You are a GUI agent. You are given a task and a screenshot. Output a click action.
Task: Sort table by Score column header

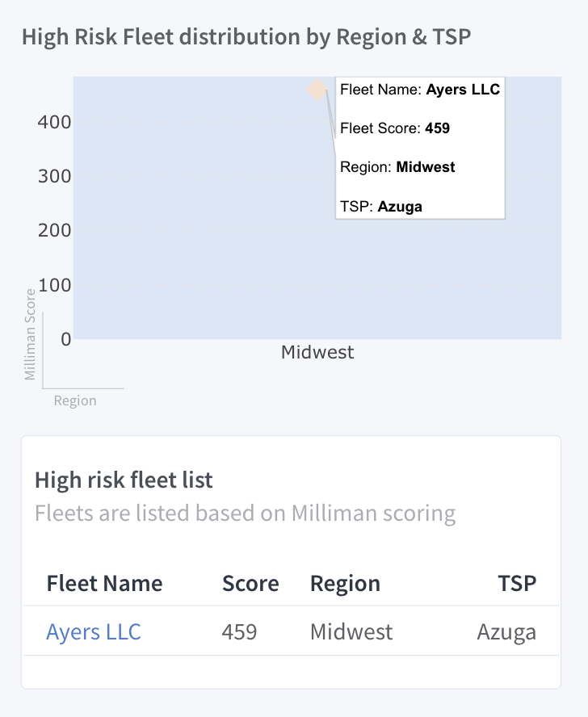250,583
